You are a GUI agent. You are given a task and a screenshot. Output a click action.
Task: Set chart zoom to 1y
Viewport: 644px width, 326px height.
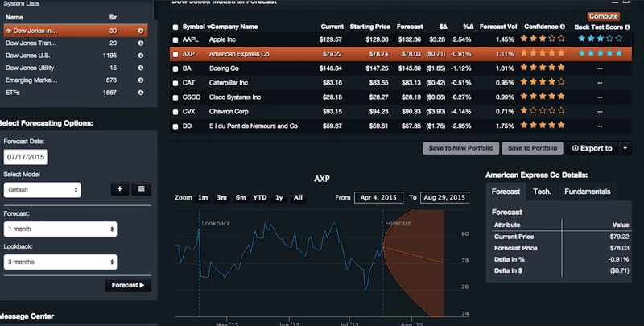coord(279,197)
